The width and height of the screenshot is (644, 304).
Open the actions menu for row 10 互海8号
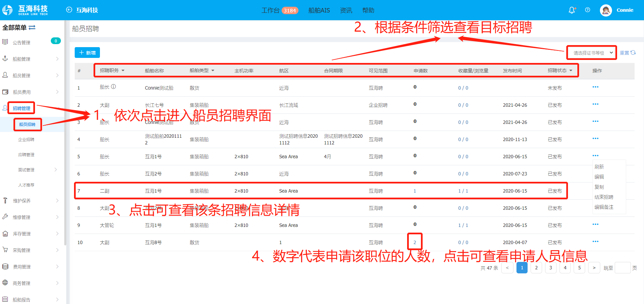595,241
